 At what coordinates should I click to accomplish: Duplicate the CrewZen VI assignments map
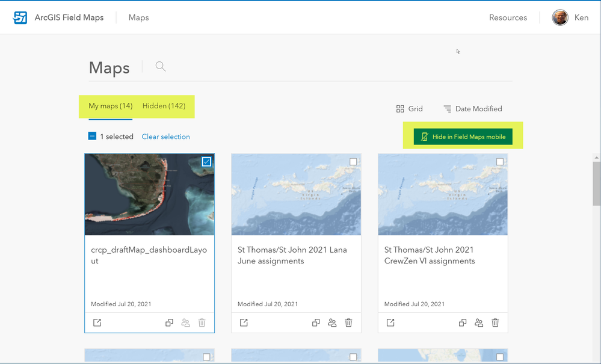click(x=463, y=322)
